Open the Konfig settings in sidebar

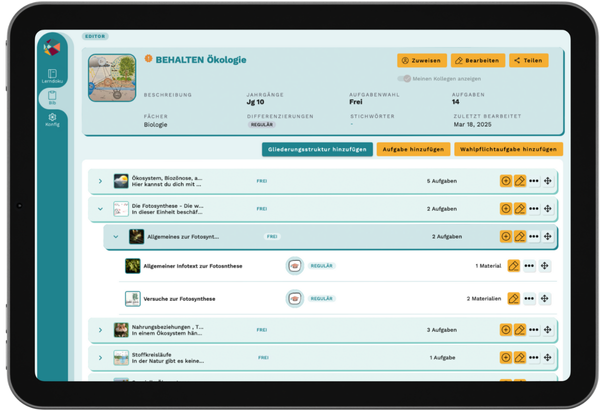pyautogui.click(x=52, y=119)
